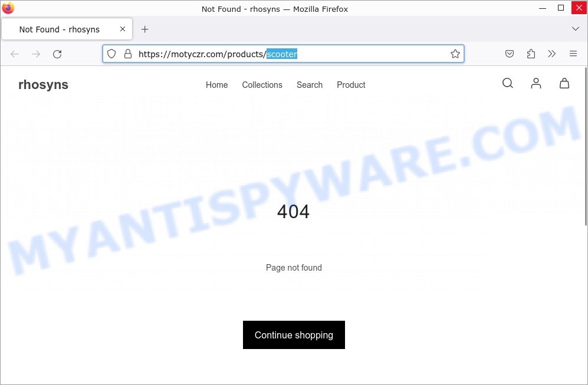The image size is (588, 385).
Task: Go to the Home menu item
Action: [x=217, y=85]
